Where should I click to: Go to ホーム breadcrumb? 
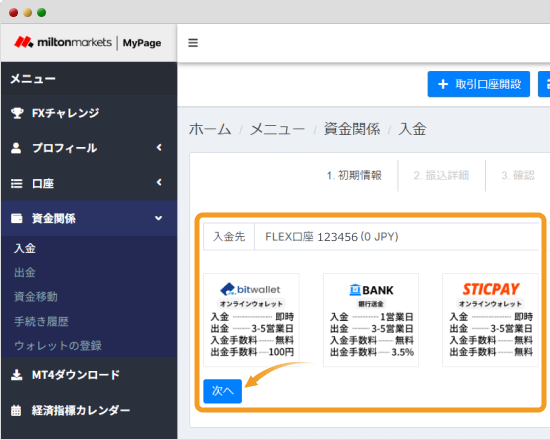click(x=210, y=129)
